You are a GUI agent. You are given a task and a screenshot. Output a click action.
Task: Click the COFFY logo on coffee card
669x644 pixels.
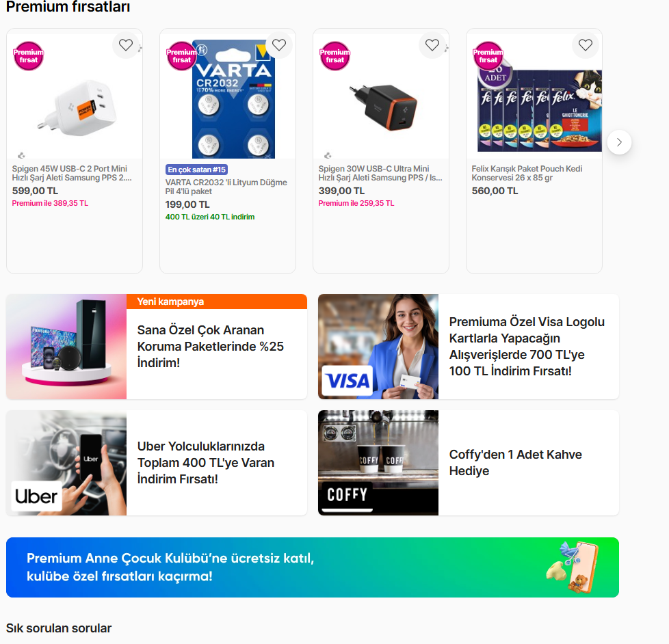point(347,495)
